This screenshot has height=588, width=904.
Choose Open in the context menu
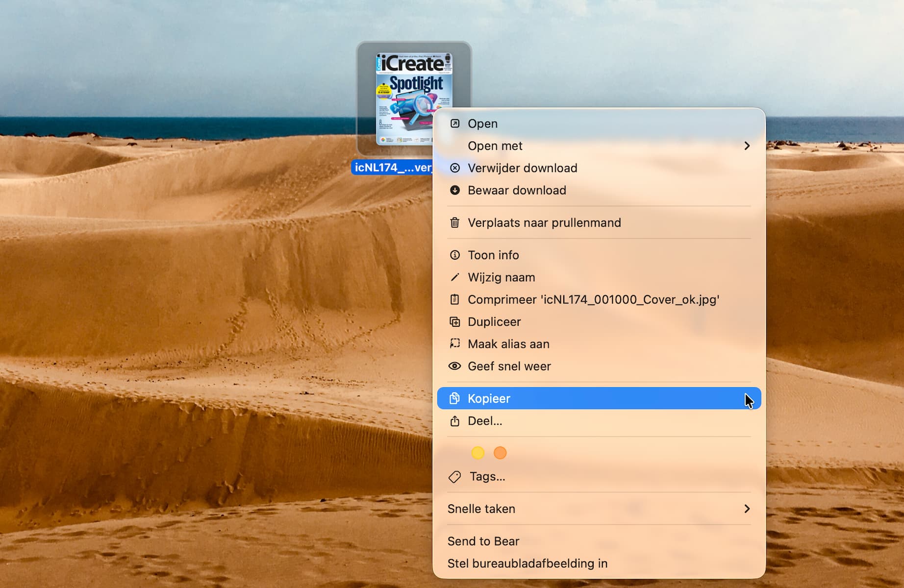(x=482, y=123)
